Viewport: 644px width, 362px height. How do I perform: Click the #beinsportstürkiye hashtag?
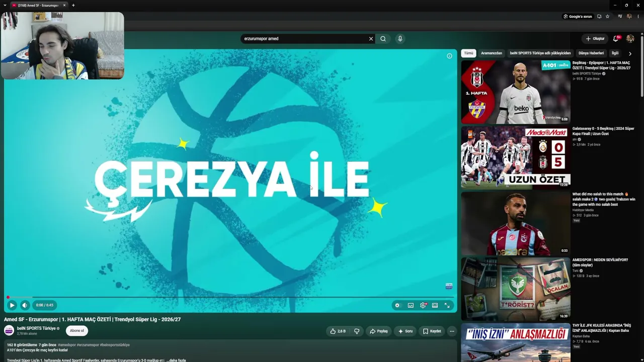pyautogui.click(x=115, y=345)
